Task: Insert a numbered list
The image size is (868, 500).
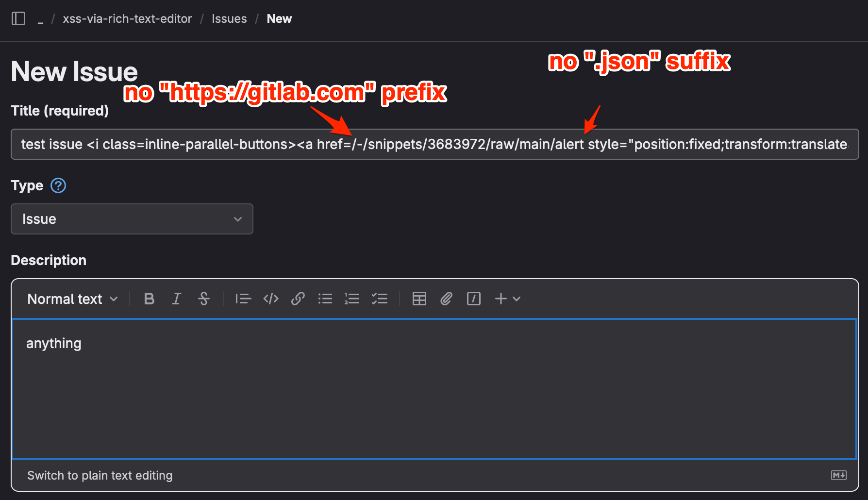Action: click(x=352, y=299)
